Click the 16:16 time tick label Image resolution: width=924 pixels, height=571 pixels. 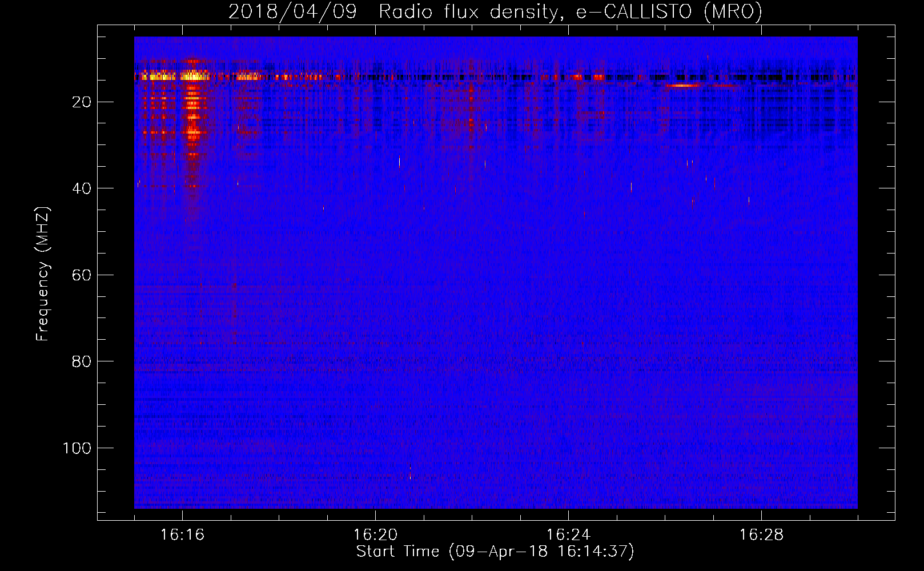(182, 535)
